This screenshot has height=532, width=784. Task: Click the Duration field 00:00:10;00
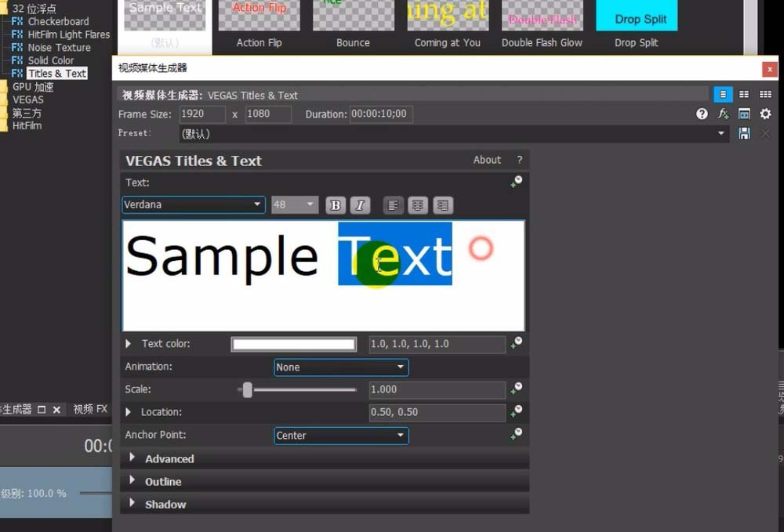[x=382, y=114]
